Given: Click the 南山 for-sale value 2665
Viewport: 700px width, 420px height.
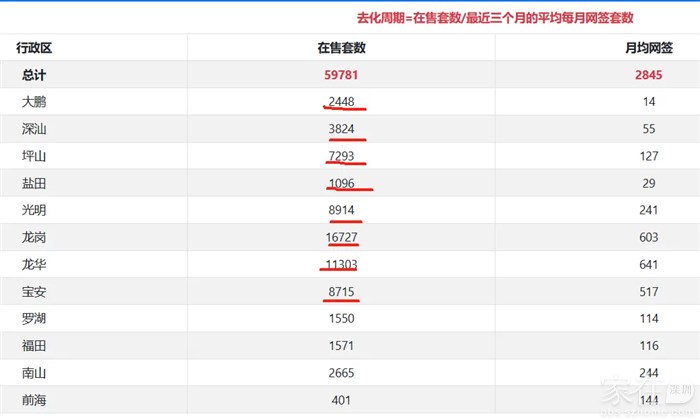Looking at the screenshot, I should [x=341, y=372].
